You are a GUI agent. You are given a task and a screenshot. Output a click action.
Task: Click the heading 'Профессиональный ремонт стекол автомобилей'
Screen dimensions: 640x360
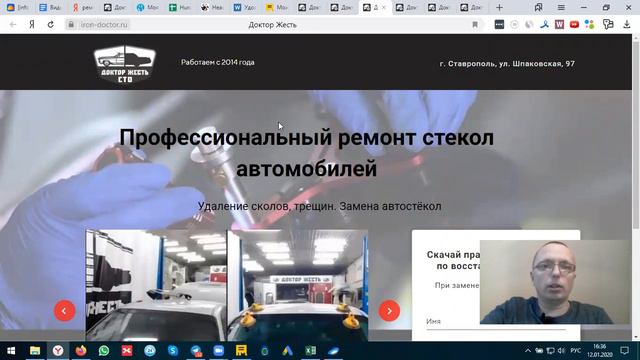[x=306, y=153]
